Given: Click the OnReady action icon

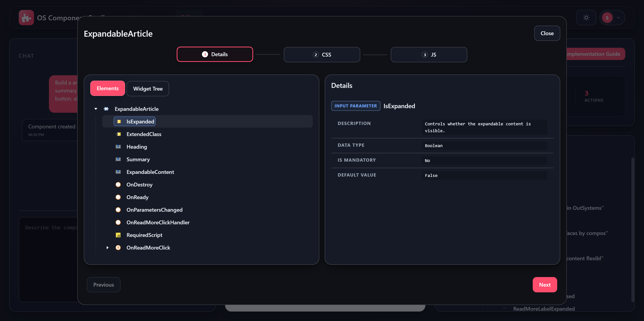Looking at the screenshot, I should pos(118,197).
